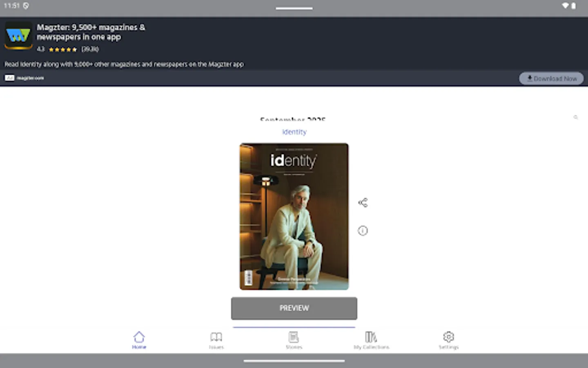588x368 pixels.
Task: Open the My Collections icon
Action: tap(371, 337)
